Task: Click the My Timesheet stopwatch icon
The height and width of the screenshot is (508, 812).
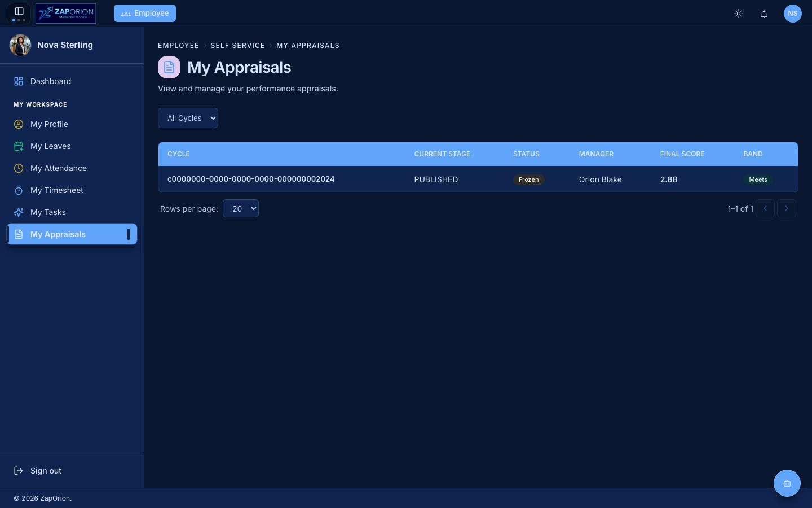Action: [19, 190]
